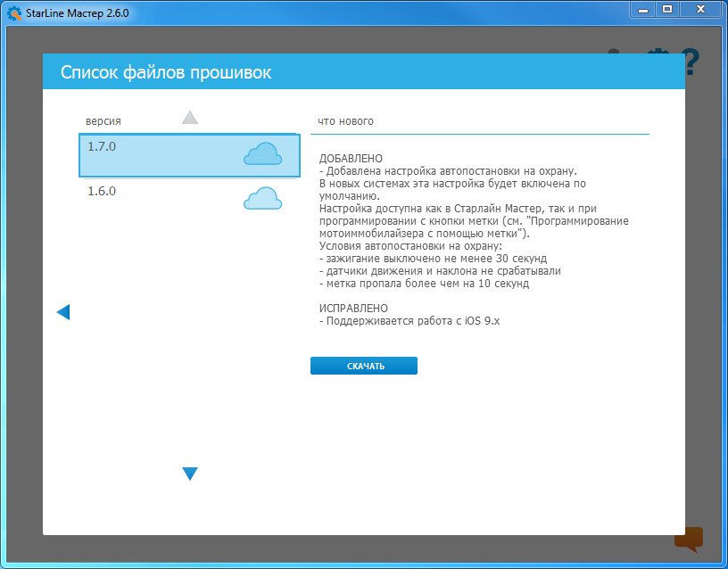Click the cloud icon next to version 1.6.0
Screen dimensions: 728x569
(262, 199)
